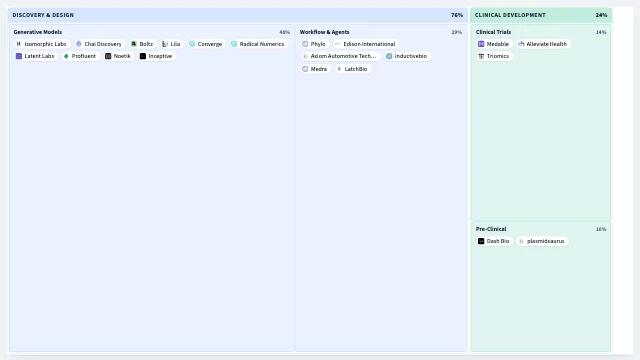Click the black Dash Bio icon
Viewport: 640px width, 360px height.
pyautogui.click(x=481, y=241)
